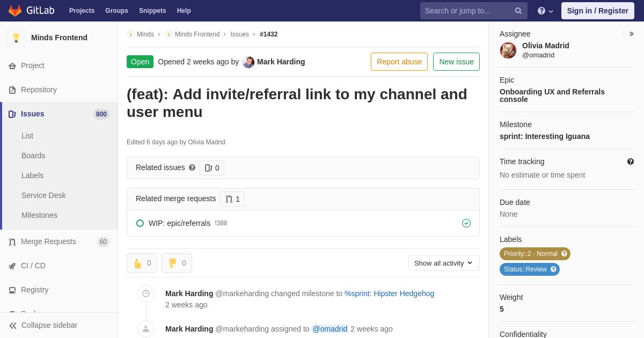644x338 pixels.
Task: Click the Registry icon in sidebar
Action: (12, 290)
